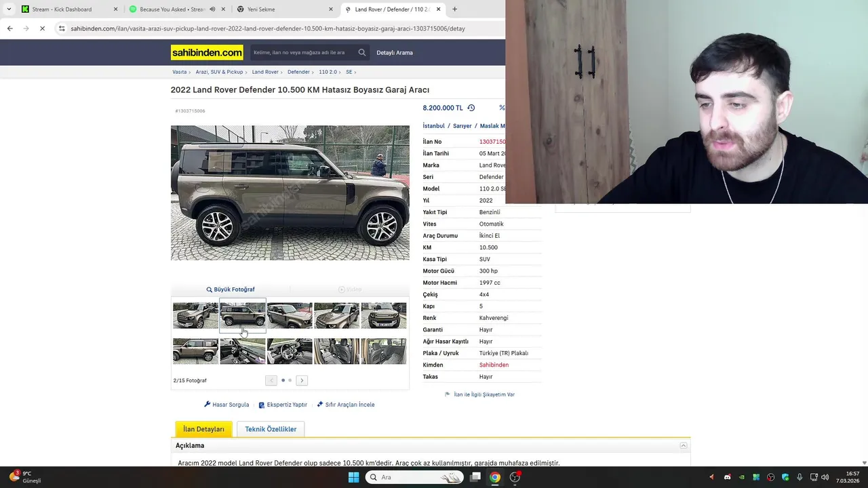Click the search magnifier on sahibinden.com
This screenshot has width=868, height=488.
click(x=362, y=52)
